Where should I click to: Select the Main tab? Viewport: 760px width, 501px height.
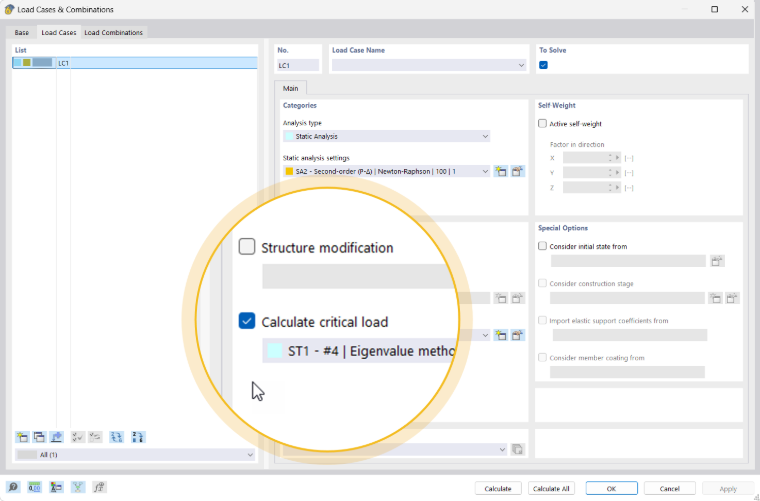coord(290,88)
